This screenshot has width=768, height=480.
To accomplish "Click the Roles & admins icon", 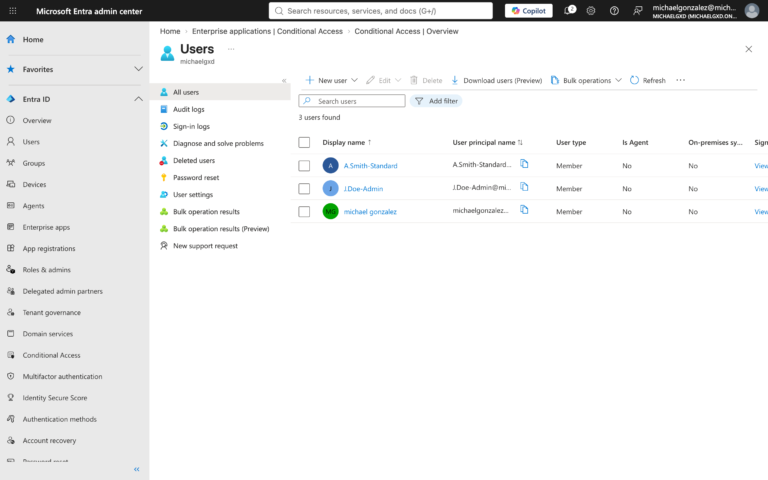I will [x=11, y=269].
